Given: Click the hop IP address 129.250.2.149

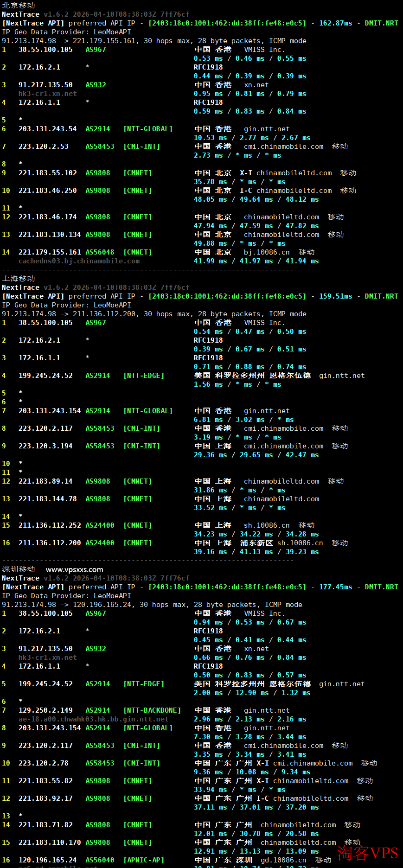Looking at the screenshot, I should point(45,710).
